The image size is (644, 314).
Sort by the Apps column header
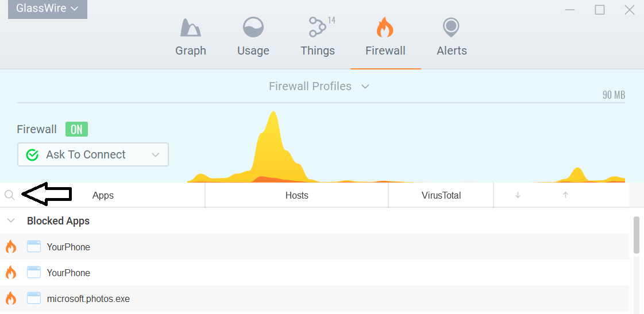[x=103, y=195]
